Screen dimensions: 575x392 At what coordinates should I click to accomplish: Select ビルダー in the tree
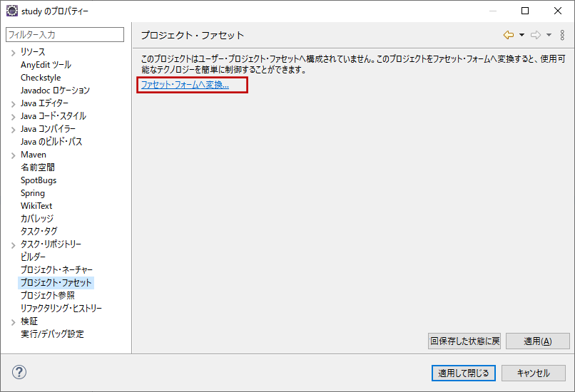(x=33, y=257)
